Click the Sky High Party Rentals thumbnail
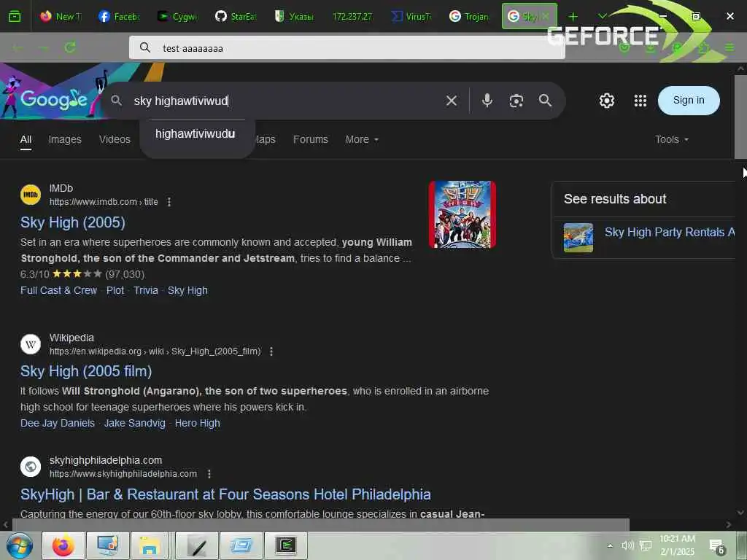The height and width of the screenshot is (560, 747). 578,238
